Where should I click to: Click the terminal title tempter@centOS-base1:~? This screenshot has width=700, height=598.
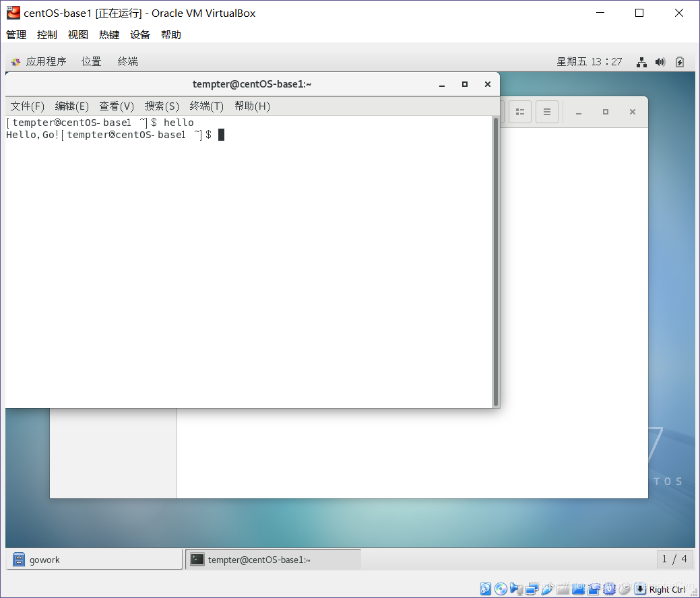252,84
